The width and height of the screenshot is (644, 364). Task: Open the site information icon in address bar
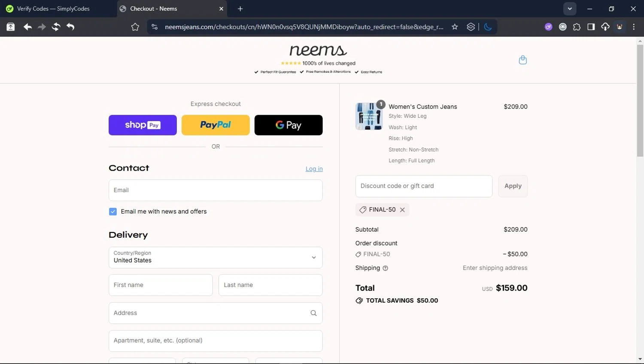click(x=155, y=27)
